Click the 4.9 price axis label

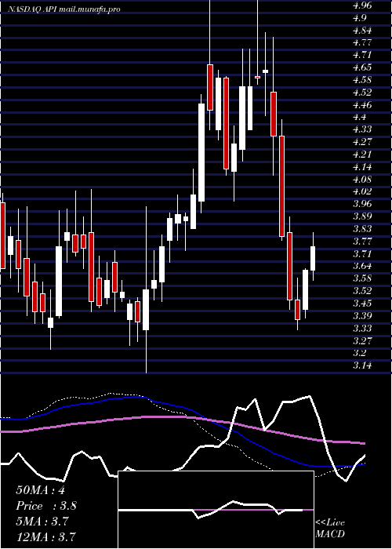(x=361, y=18)
